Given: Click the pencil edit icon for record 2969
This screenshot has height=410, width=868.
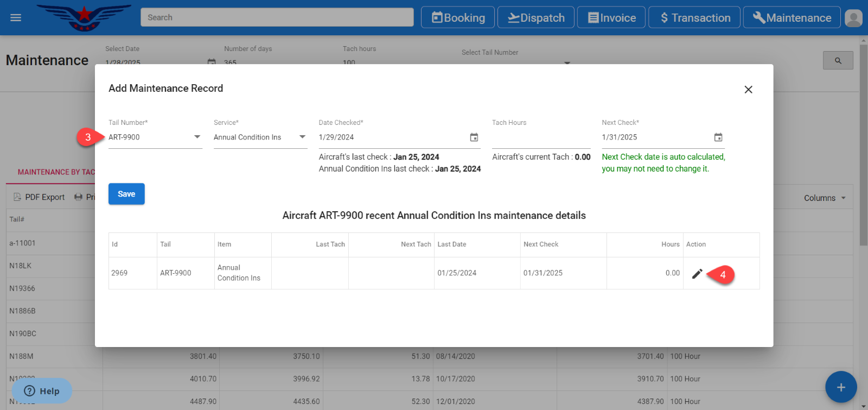Looking at the screenshot, I should point(697,274).
